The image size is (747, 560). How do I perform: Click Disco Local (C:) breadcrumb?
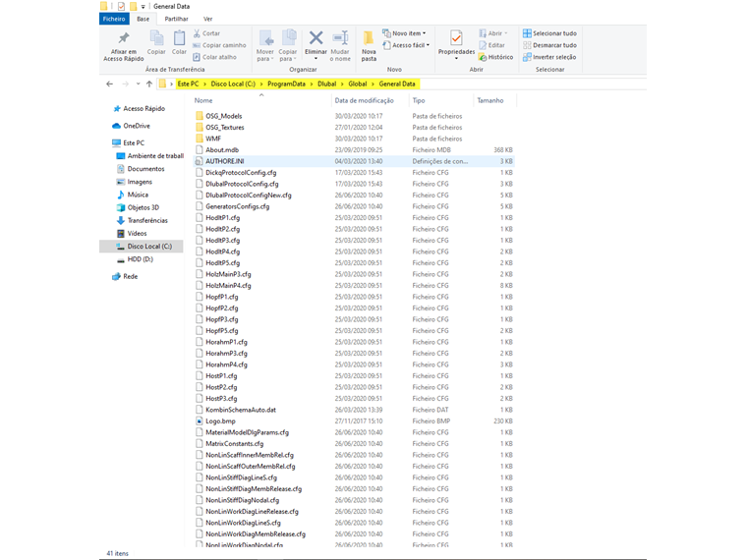pos(233,84)
